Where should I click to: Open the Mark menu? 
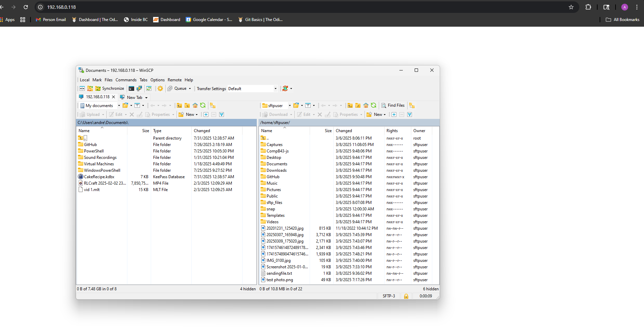pyautogui.click(x=97, y=80)
